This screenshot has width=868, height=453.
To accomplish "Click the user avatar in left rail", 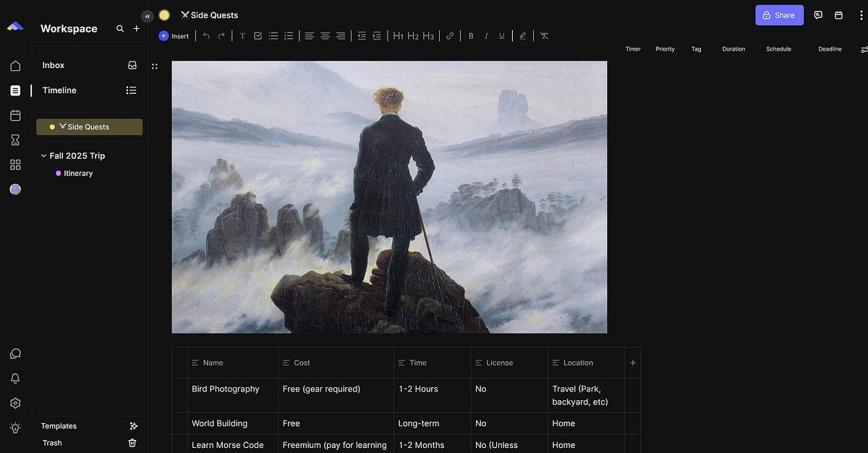I will (x=15, y=189).
